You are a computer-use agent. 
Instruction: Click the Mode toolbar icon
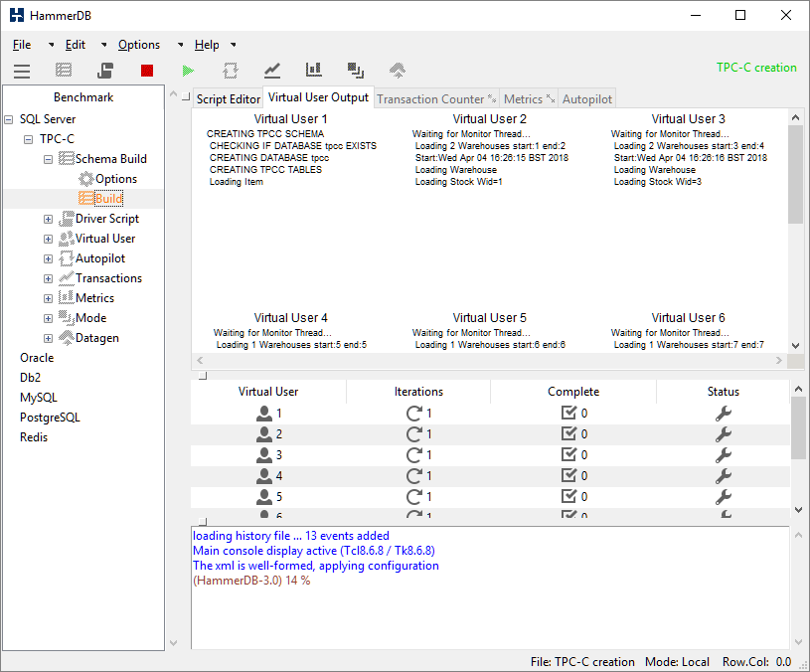point(356,71)
